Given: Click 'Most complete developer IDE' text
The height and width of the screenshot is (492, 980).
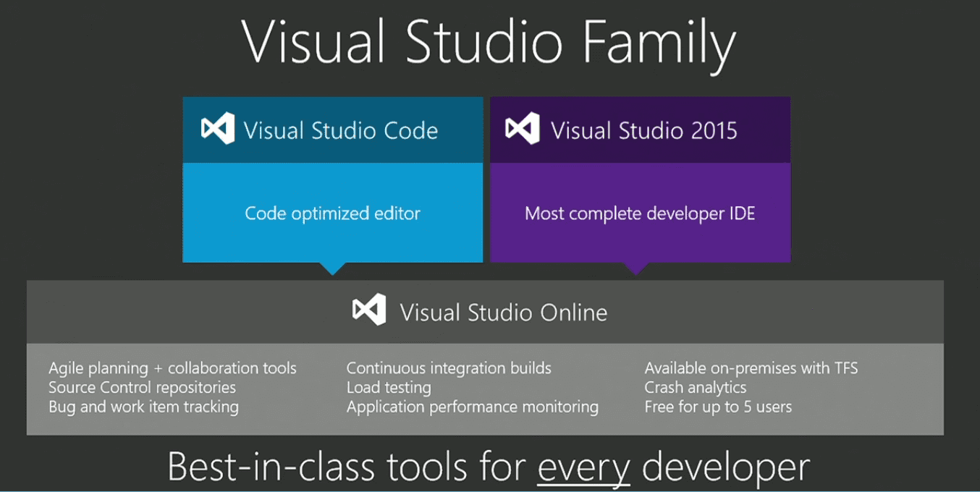Looking at the screenshot, I should tap(640, 213).
